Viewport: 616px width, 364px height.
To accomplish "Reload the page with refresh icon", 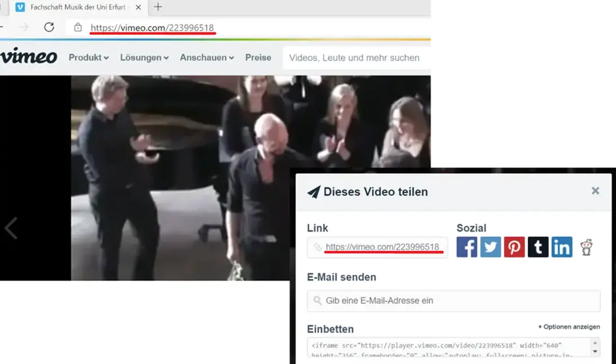I will 49,27.
